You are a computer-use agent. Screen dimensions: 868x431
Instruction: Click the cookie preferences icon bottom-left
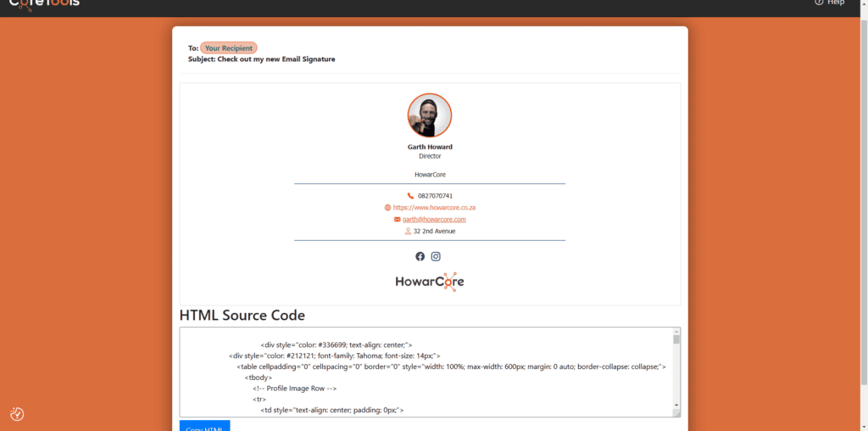[x=17, y=414]
